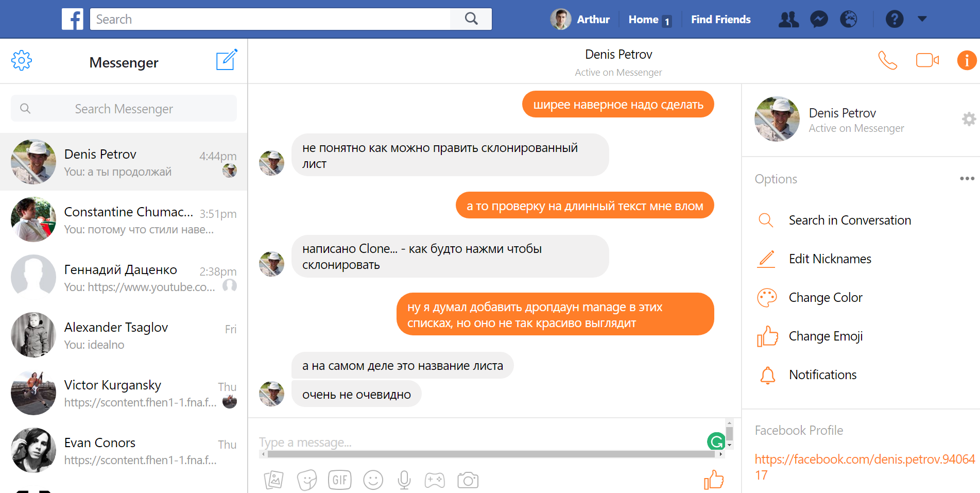Screen dimensions: 980x493
Task: Record a voice clip with microphone icon
Action: coord(404,480)
